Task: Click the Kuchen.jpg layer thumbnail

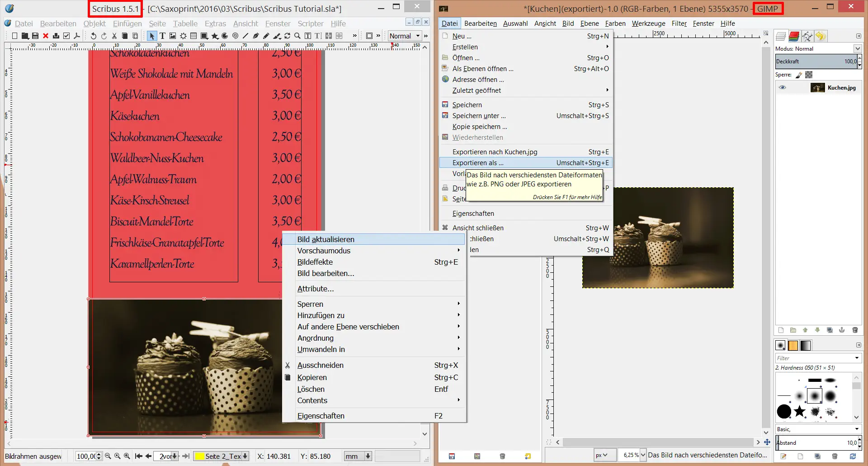Action: [818, 87]
